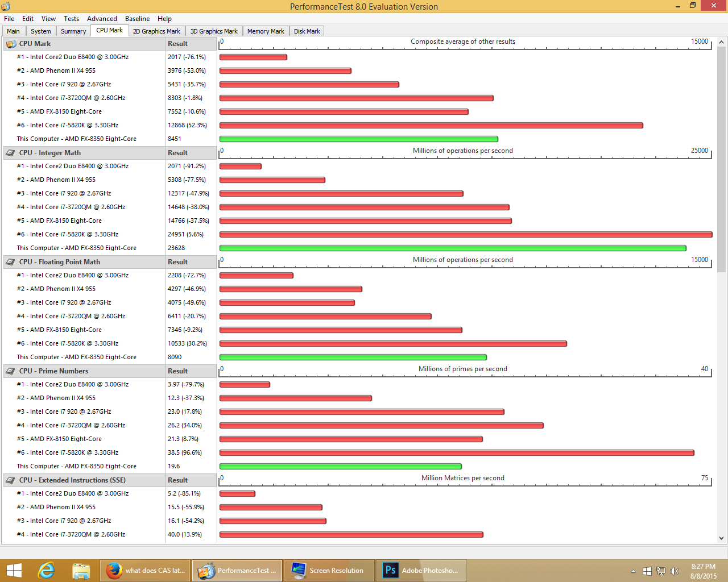Click the PerformanceTest title bar app icon
The height and width of the screenshot is (582, 728).
(x=6, y=6)
